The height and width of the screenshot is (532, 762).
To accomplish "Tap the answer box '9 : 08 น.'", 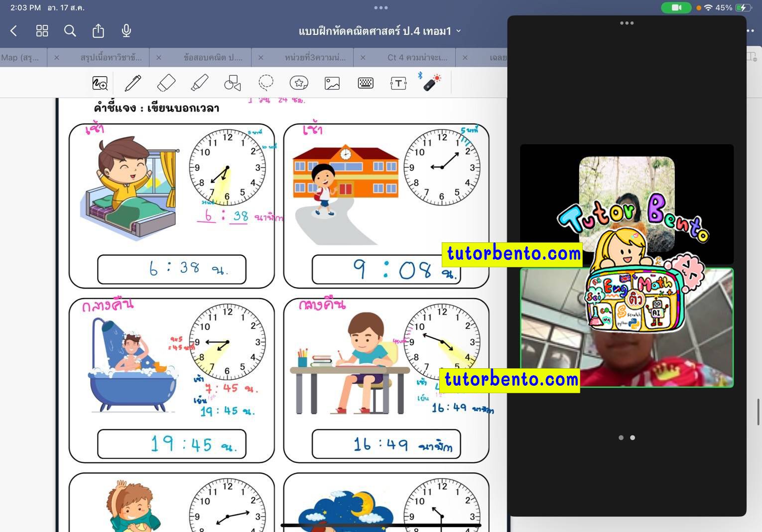I will pyautogui.click(x=386, y=269).
